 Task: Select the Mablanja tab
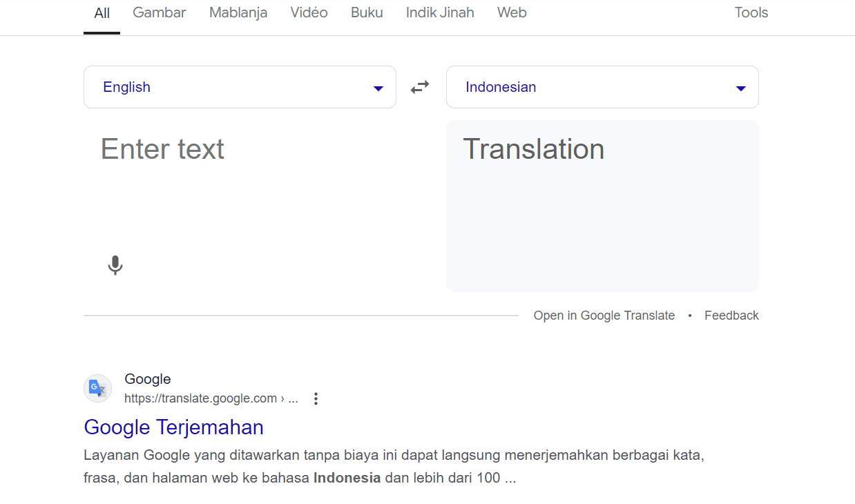pos(238,12)
